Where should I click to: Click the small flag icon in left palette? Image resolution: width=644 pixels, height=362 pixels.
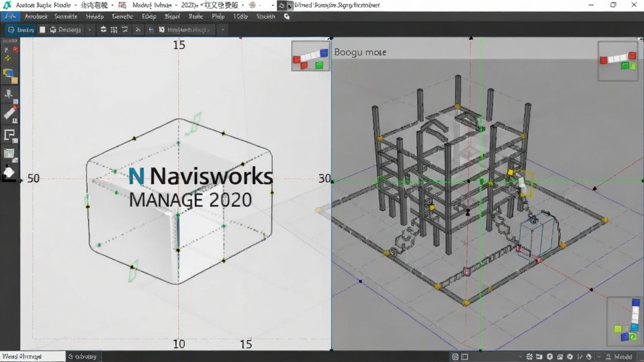click(6, 50)
